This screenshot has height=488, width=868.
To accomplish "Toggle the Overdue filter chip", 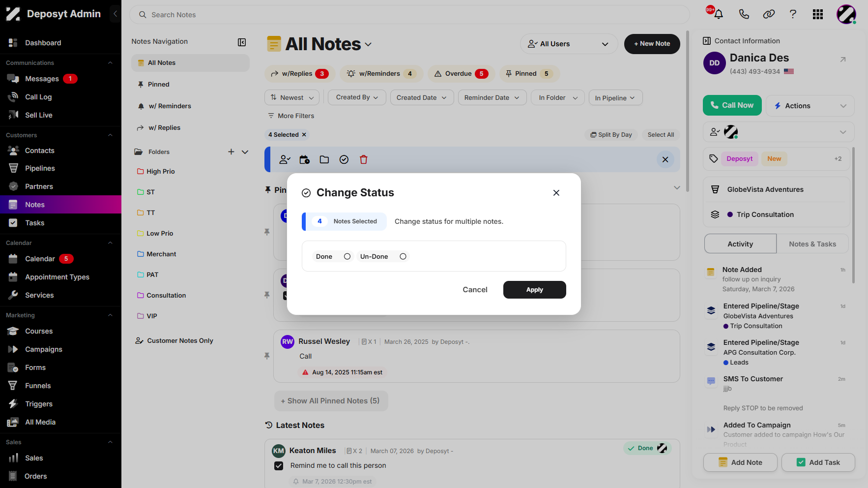I will tap(462, 74).
